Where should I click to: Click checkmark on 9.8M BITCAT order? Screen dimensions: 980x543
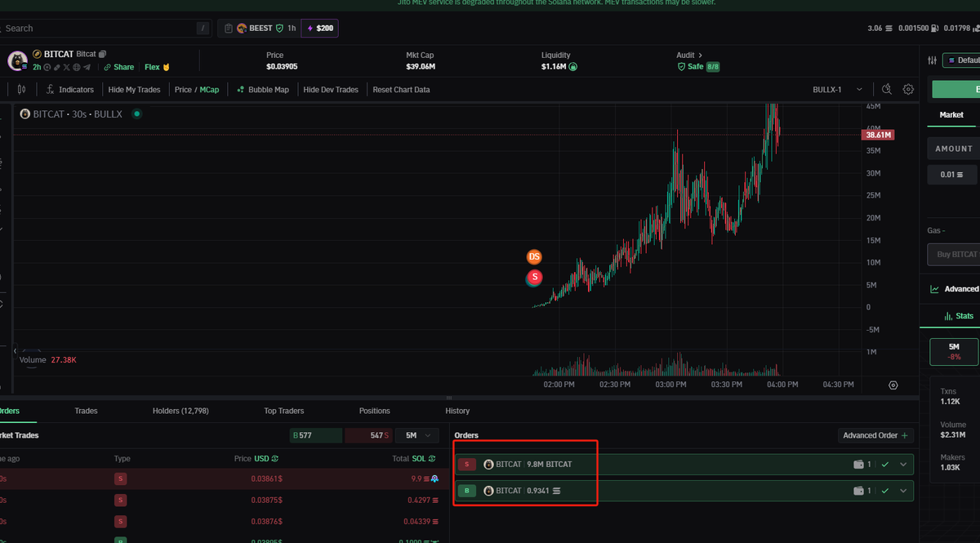click(885, 465)
